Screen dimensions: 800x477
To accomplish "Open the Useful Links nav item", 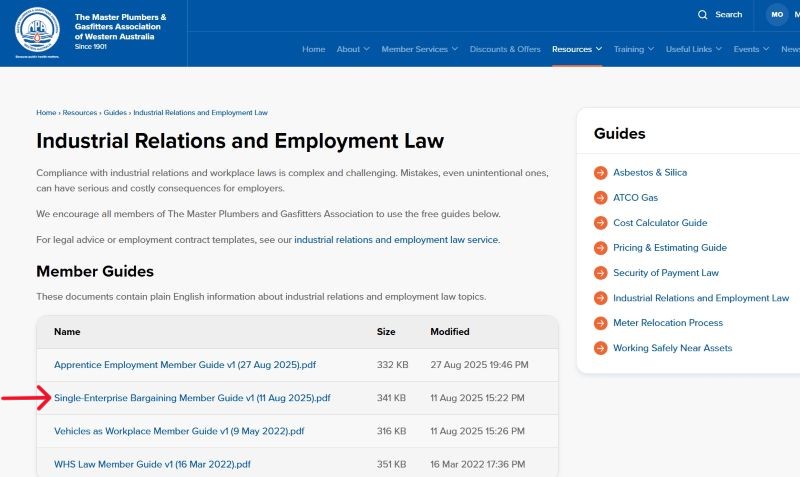I will 689,49.
